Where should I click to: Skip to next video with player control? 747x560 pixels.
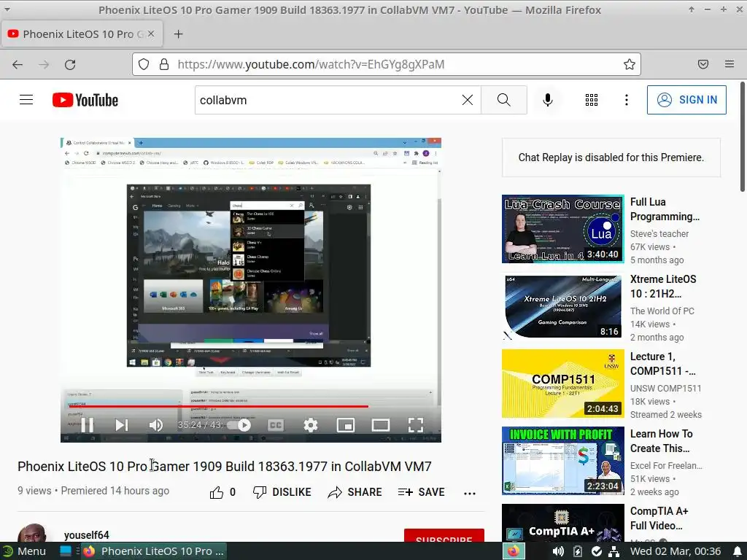coord(122,425)
